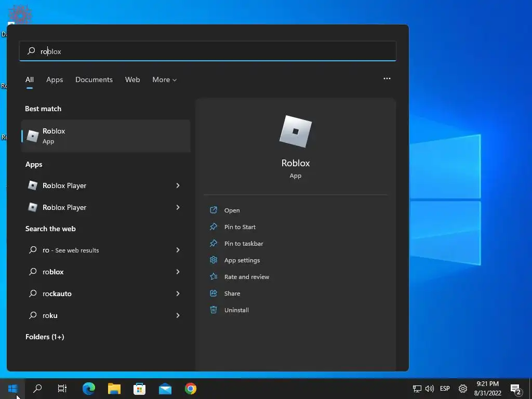Select the Roblox App best match result
532x399 pixels.
pos(105,136)
